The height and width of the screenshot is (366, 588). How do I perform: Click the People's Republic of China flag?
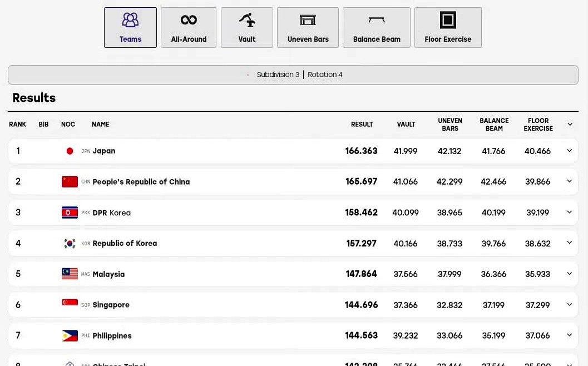[x=70, y=181]
